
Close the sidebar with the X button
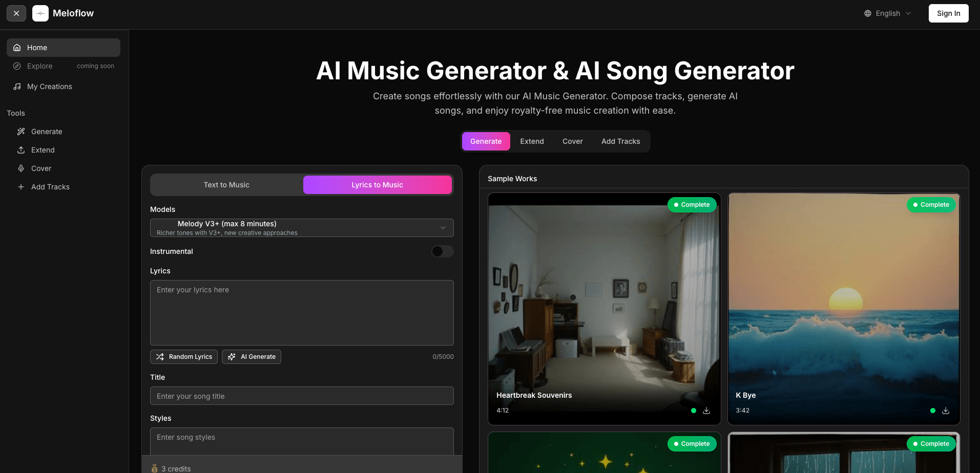coord(16,13)
